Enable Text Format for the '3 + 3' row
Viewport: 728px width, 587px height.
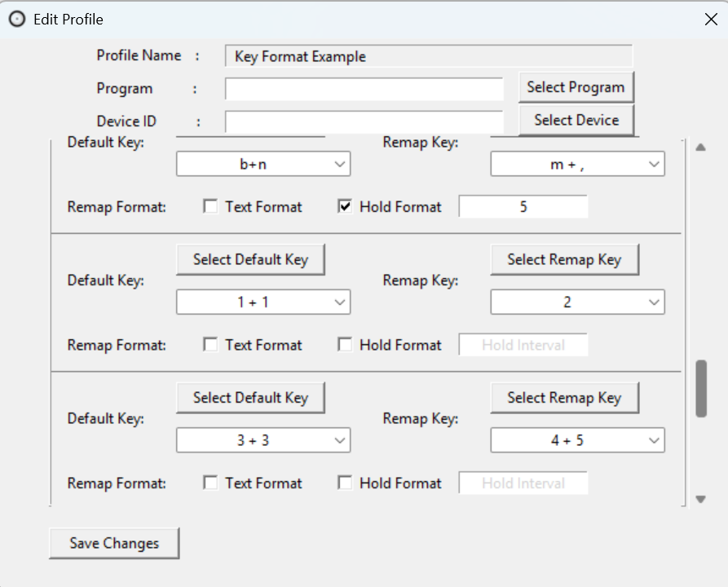[210, 483]
